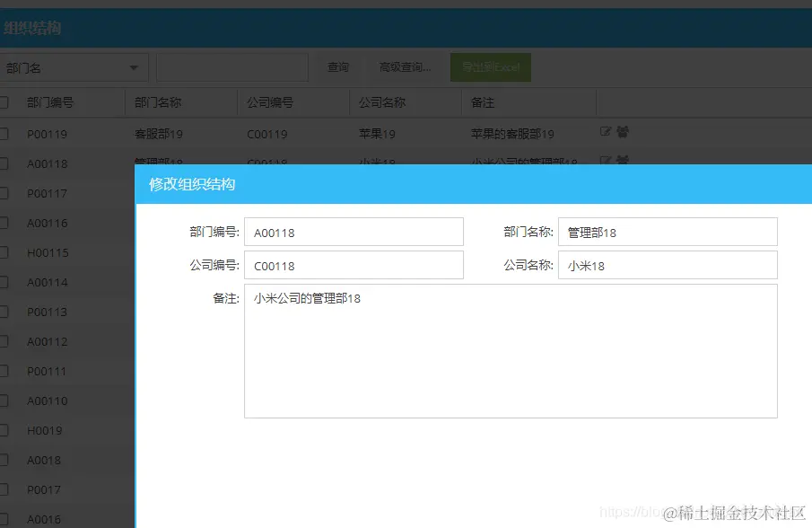Check the checkbox on row A00114

pos(5,282)
